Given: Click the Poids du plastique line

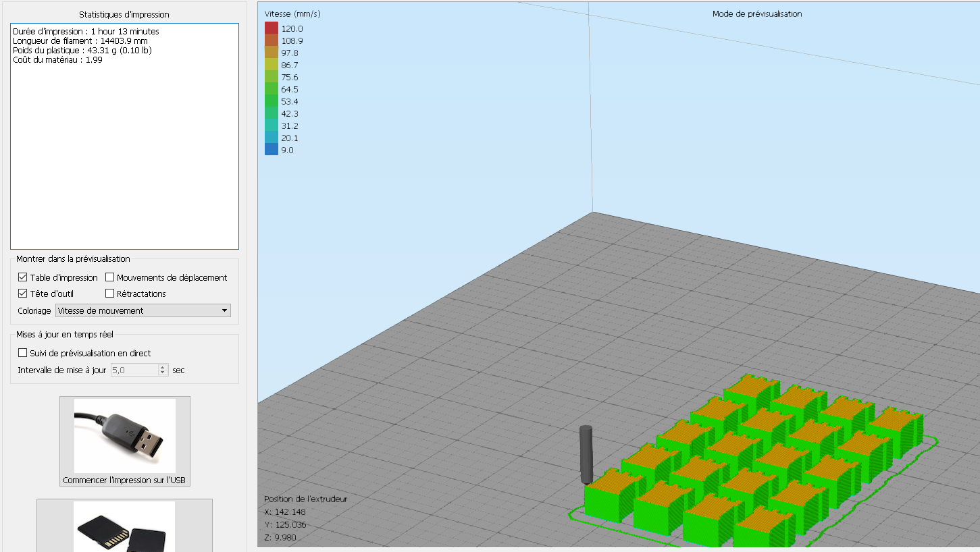Looking at the screenshot, I should 82,50.
